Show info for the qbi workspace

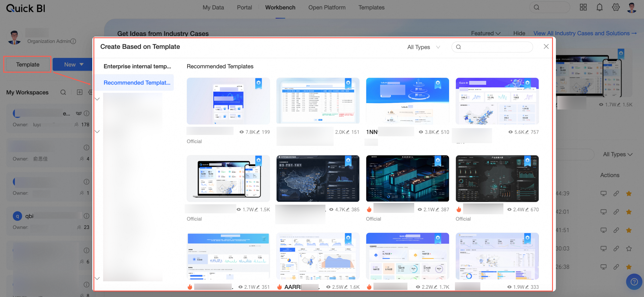pyautogui.click(x=86, y=216)
